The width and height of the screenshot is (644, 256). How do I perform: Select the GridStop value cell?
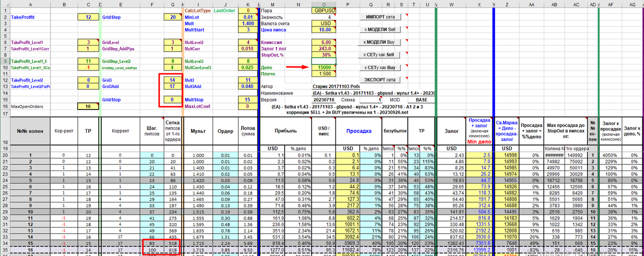173,99
